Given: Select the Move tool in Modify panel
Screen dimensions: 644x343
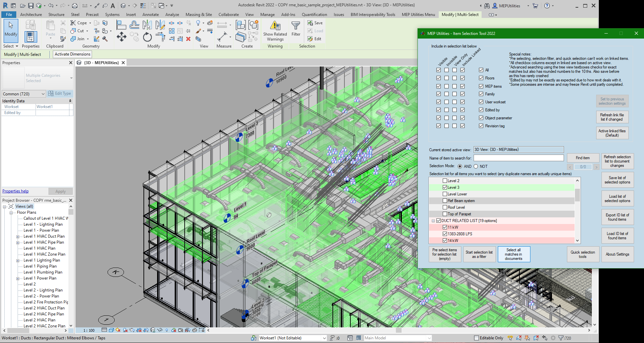Looking at the screenshot, I should coord(121,37).
